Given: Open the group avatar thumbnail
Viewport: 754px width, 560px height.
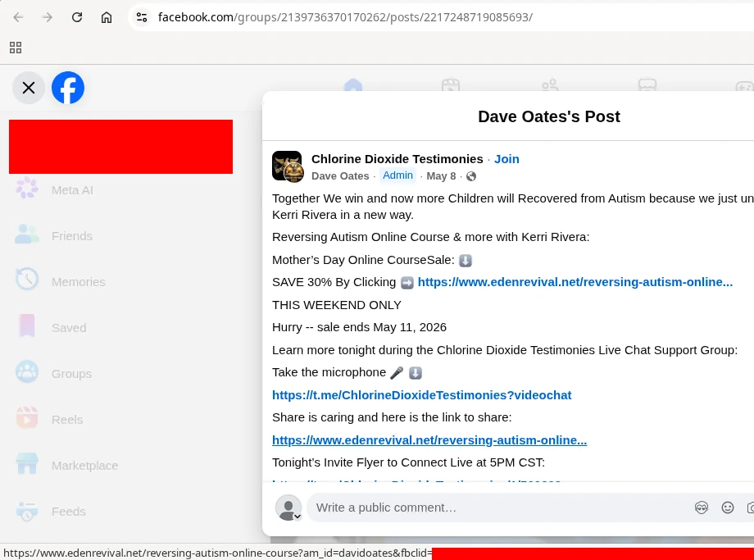Looking at the screenshot, I should [288, 166].
